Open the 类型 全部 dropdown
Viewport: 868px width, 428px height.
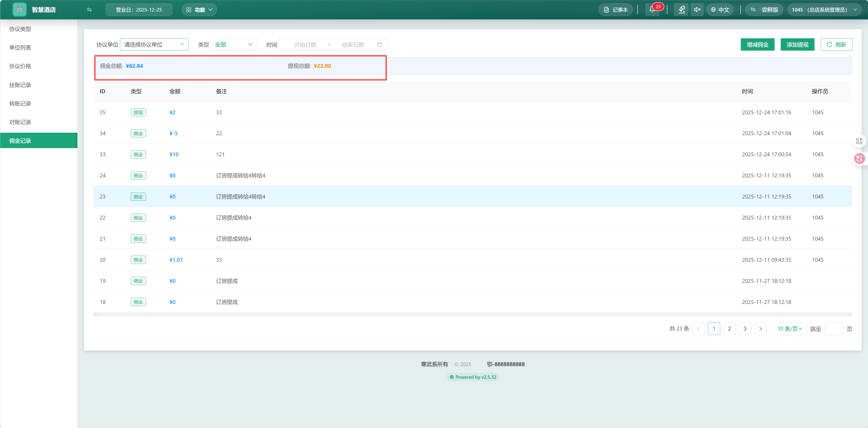coord(234,44)
